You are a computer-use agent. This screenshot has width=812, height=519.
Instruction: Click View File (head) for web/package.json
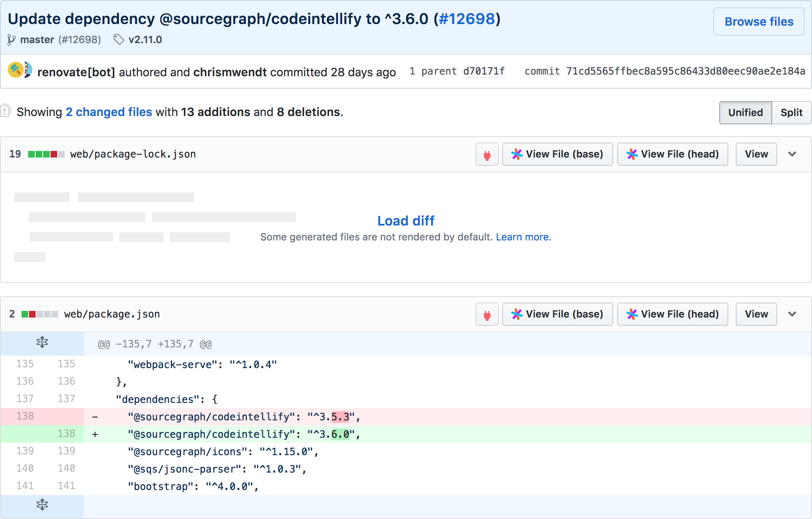point(672,314)
